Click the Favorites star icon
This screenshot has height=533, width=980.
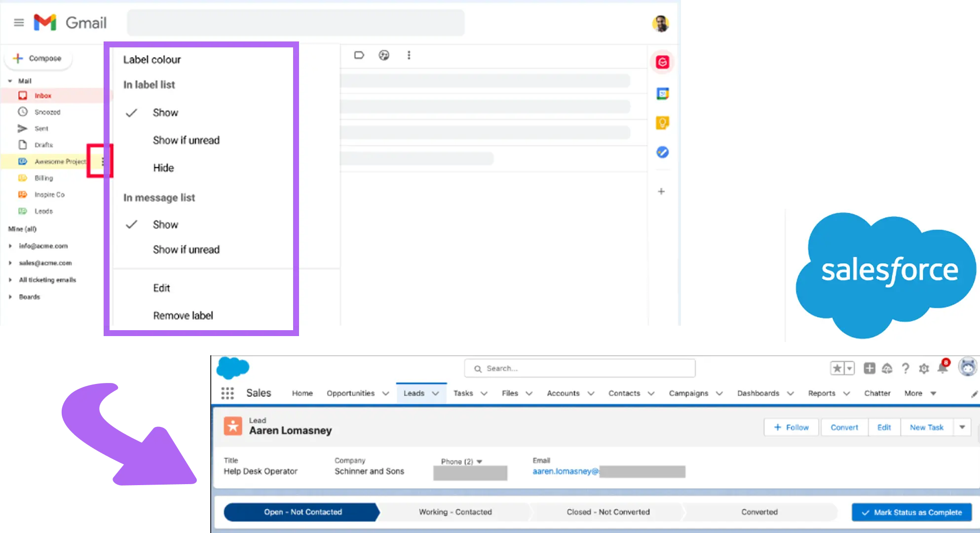pos(837,369)
